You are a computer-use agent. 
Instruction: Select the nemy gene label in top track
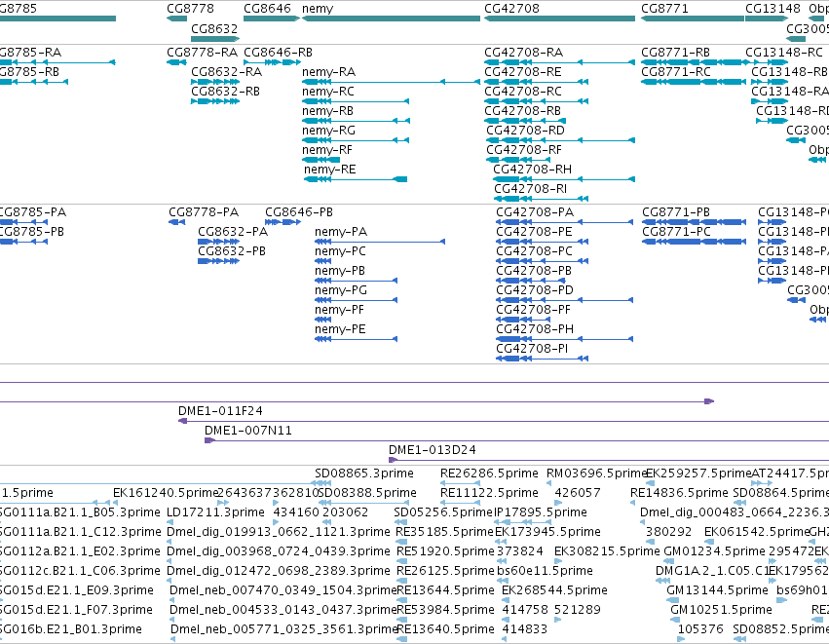tap(318, 9)
